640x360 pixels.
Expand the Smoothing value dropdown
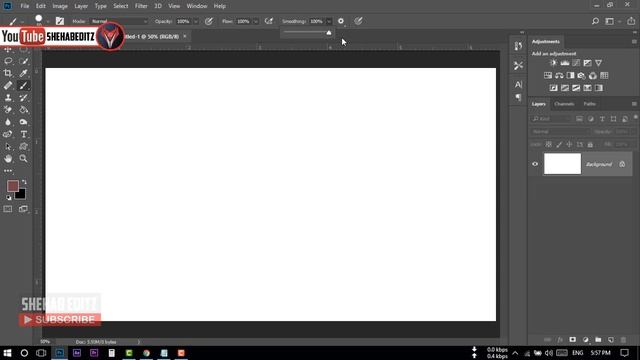point(329,21)
